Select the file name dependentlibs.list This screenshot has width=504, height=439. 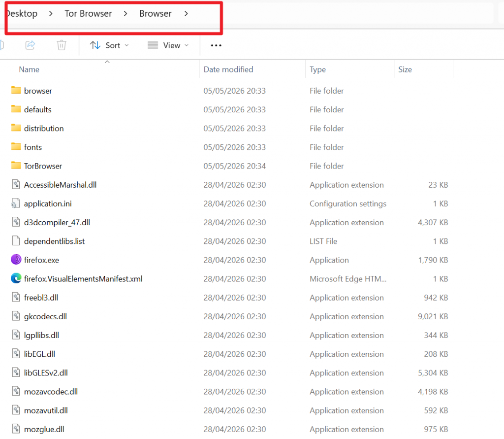click(54, 241)
